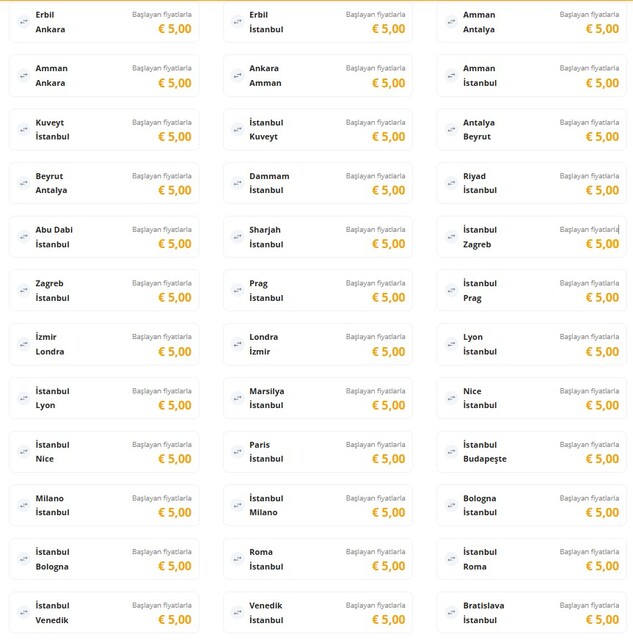Click swap icon on Ankara–Amman card

click(x=238, y=76)
